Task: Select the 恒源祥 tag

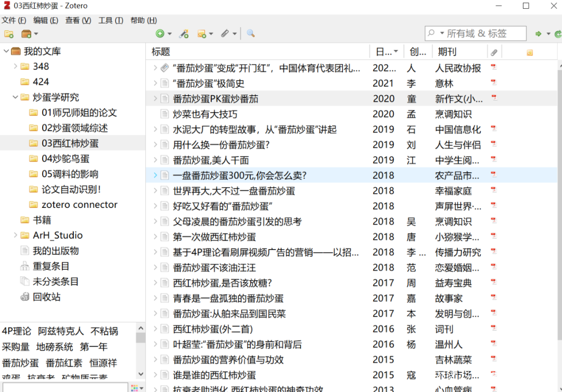Action: (103, 363)
